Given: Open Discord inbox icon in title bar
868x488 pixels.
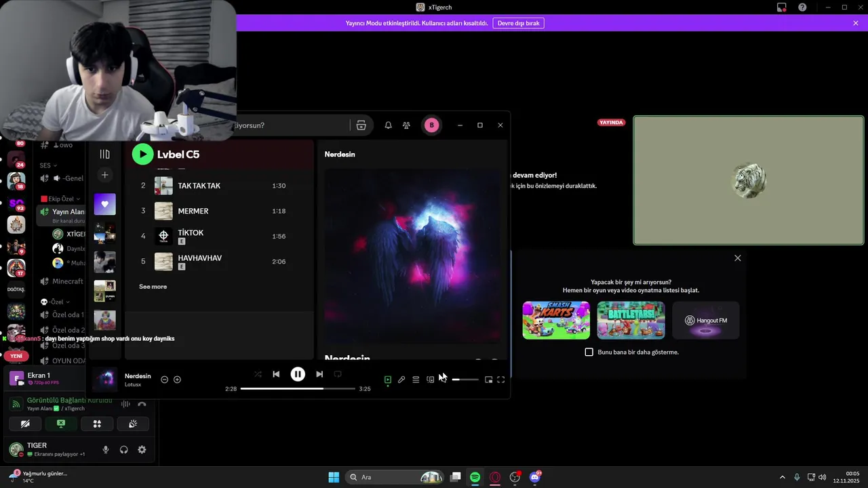Looking at the screenshot, I should coord(781,7).
